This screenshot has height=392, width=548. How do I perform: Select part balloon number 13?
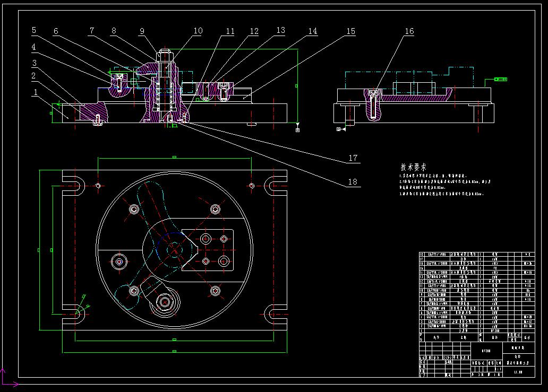coord(281,30)
